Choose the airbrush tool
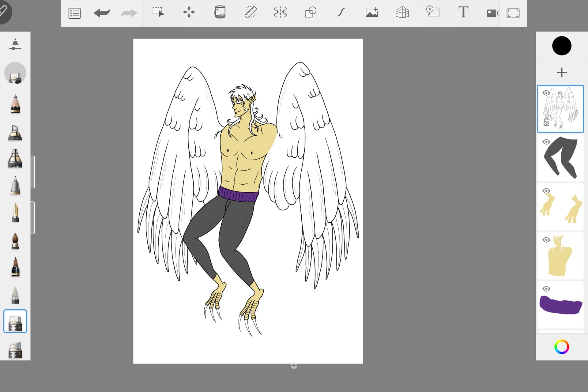The height and width of the screenshot is (392, 588). tap(15, 159)
